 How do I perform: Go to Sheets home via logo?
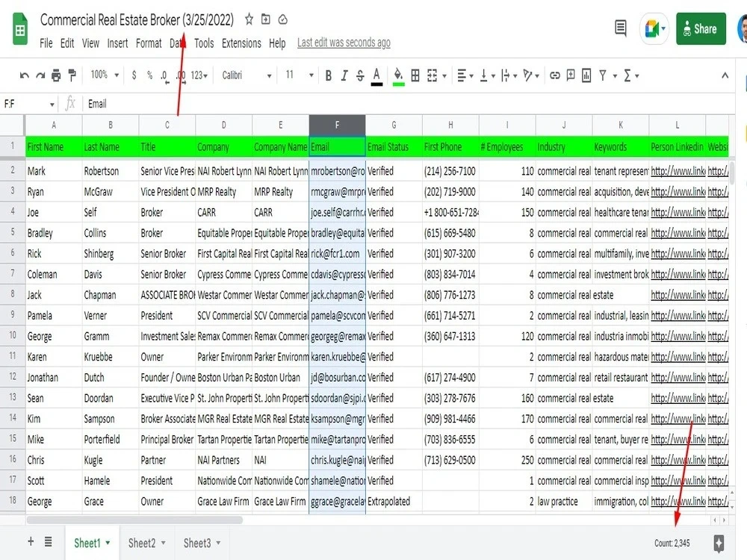20,30
